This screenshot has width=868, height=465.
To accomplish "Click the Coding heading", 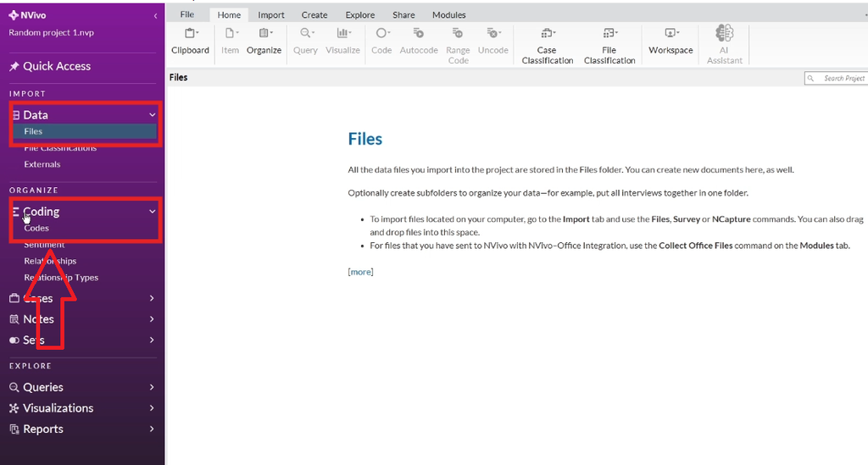I will pos(41,211).
